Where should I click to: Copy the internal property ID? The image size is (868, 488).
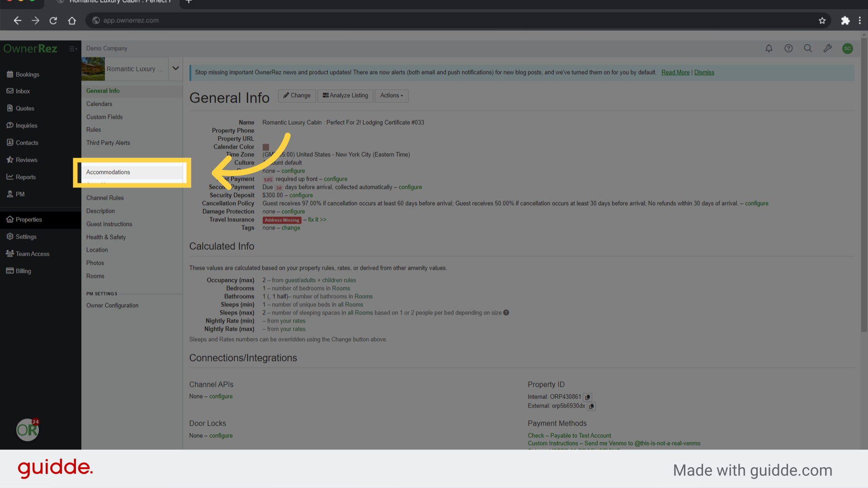click(588, 397)
